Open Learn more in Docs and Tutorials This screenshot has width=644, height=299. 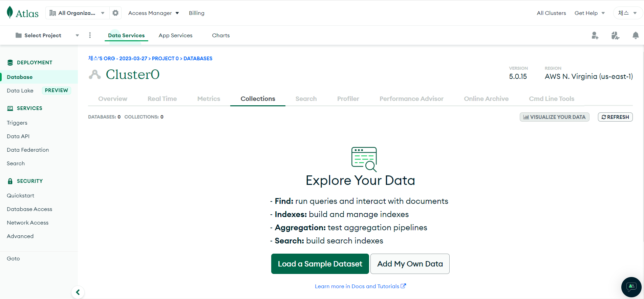360,286
